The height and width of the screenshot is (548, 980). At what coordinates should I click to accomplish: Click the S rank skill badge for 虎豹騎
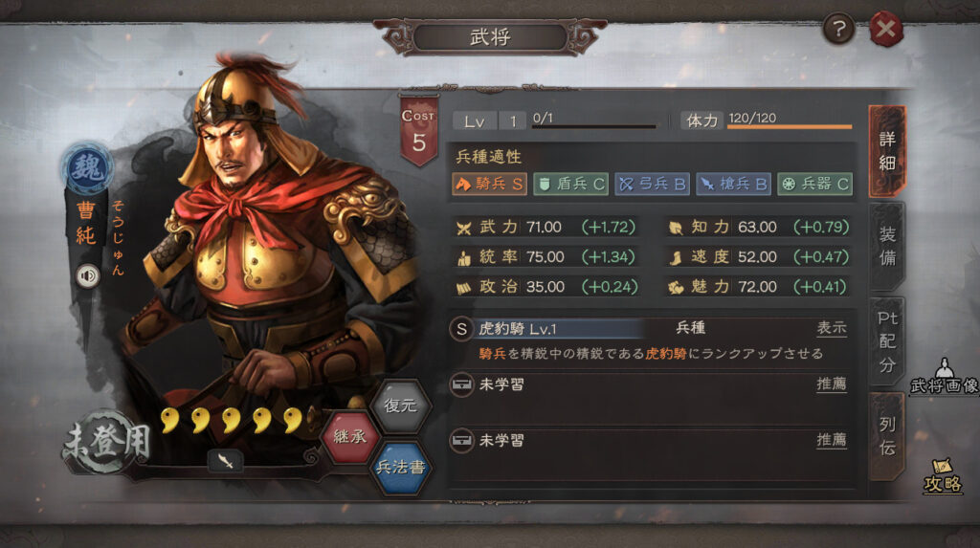coord(461,329)
